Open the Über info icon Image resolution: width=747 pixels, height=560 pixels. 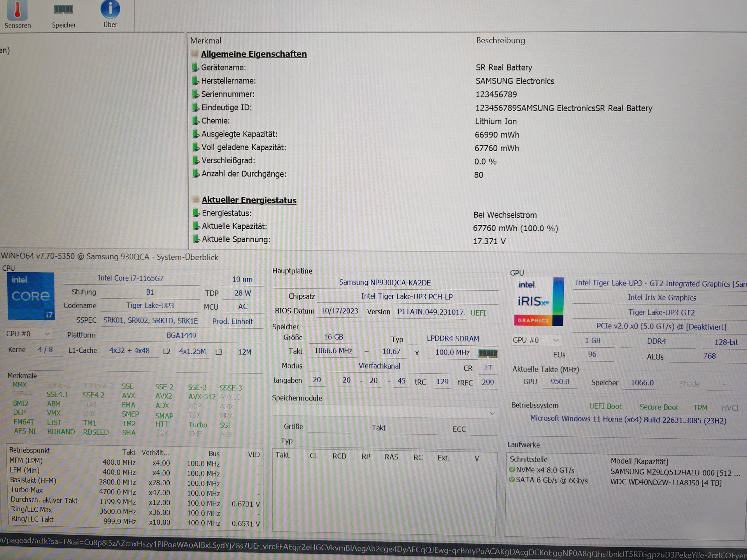pyautogui.click(x=110, y=9)
